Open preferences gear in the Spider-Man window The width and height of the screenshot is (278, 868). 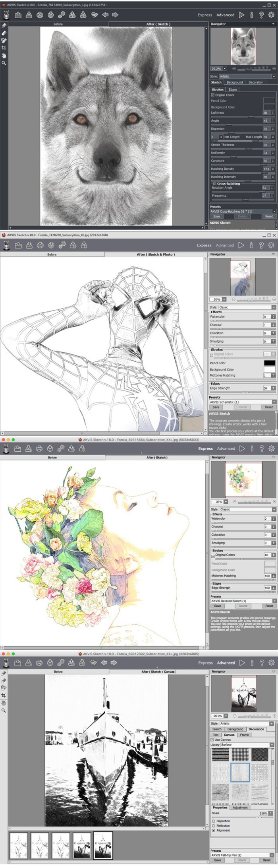(x=271, y=245)
